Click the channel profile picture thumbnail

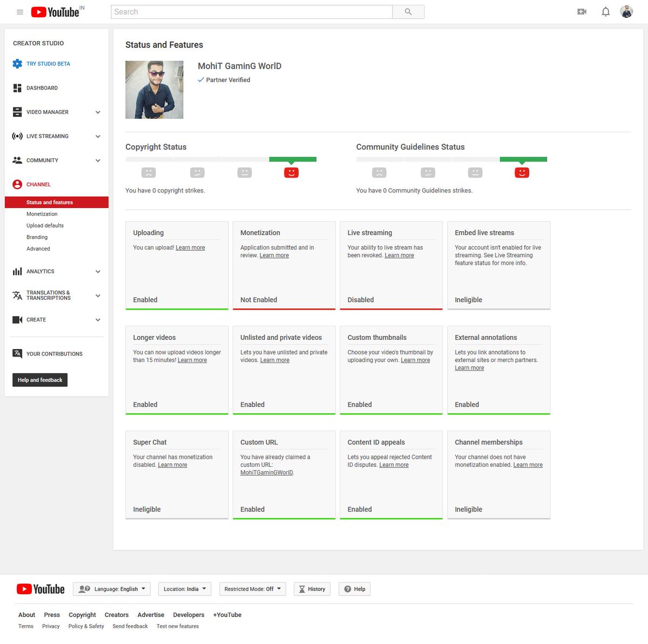(154, 90)
